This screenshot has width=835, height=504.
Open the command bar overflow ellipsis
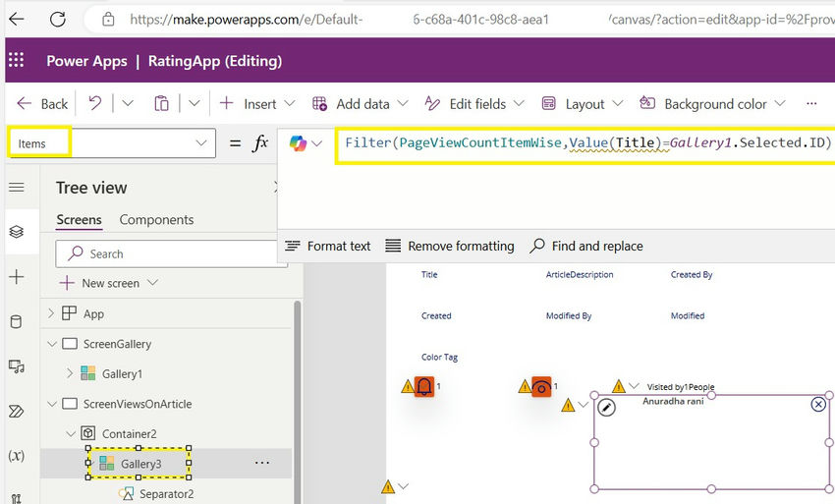[x=811, y=104]
